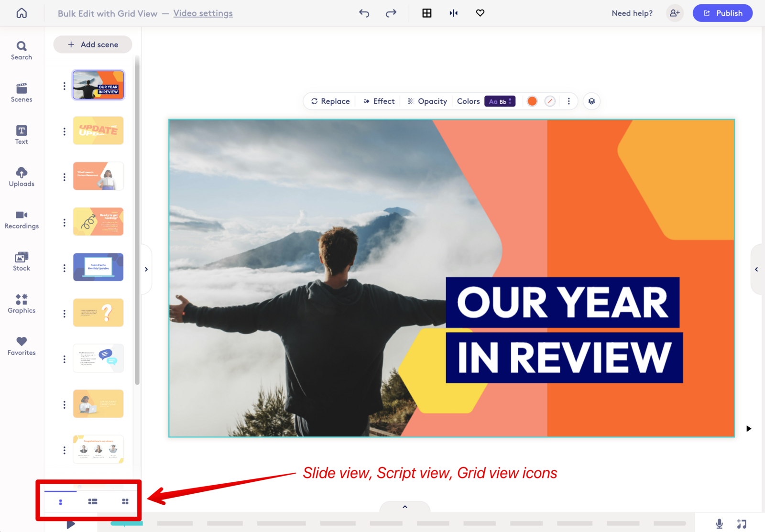Redo the last action

391,13
